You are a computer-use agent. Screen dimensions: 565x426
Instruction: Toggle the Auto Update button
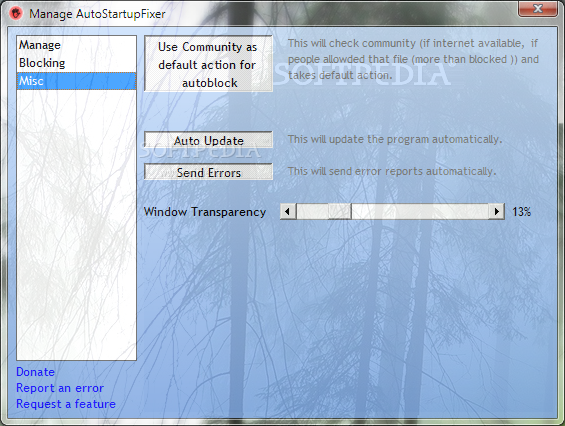208,140
